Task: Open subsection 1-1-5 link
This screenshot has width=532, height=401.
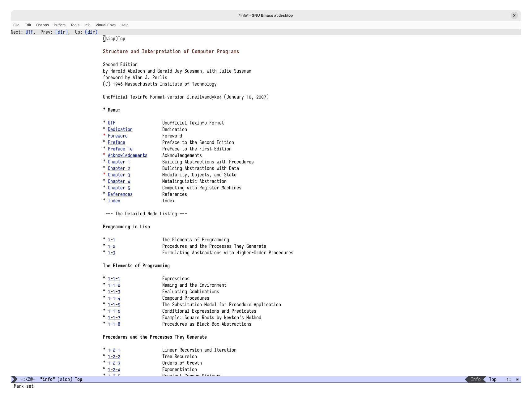Action: pyautogui.click(x=114, y=305)
